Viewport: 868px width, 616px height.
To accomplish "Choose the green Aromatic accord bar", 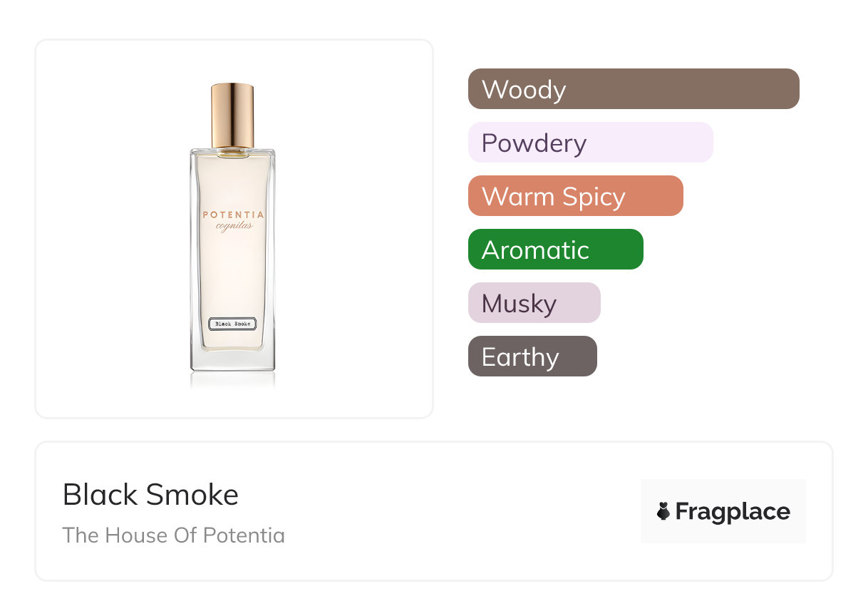I will tap(555, 250).
